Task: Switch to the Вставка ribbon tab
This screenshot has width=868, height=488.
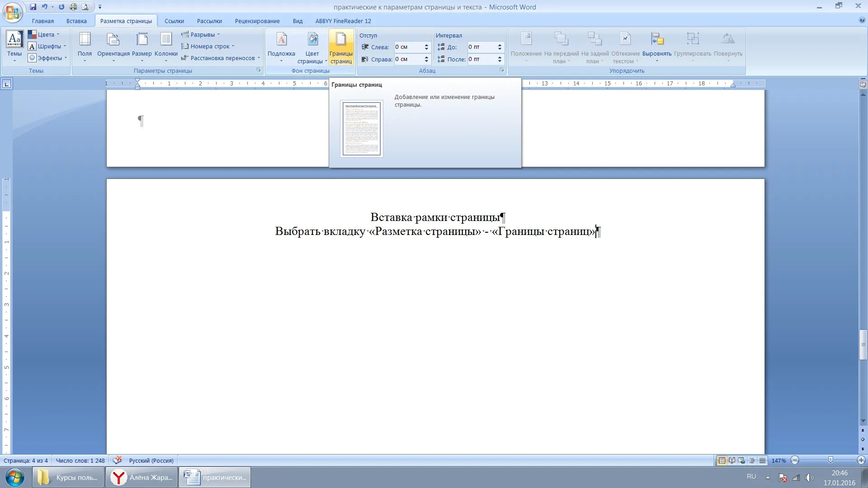Action: coord(76,21)
